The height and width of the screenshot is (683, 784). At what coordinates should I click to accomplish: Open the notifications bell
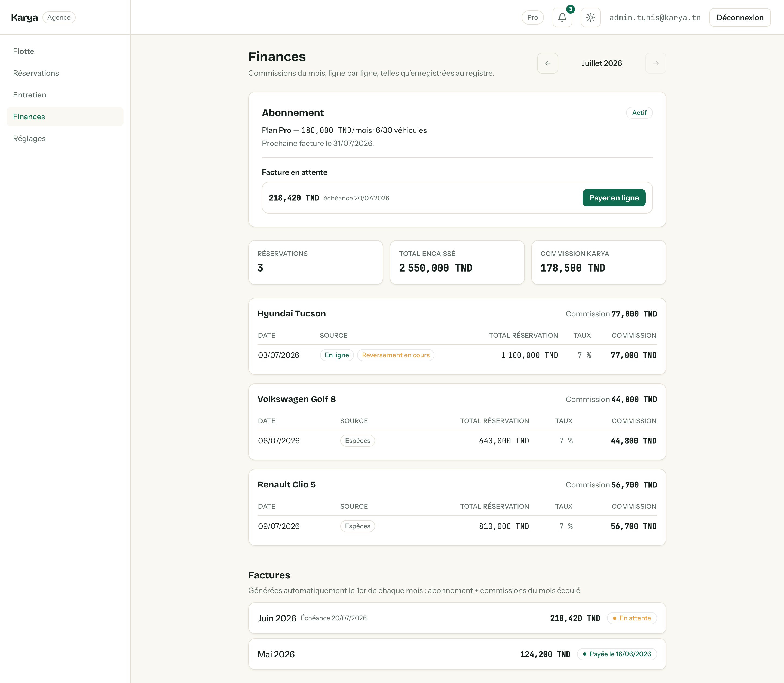point(562,17)
